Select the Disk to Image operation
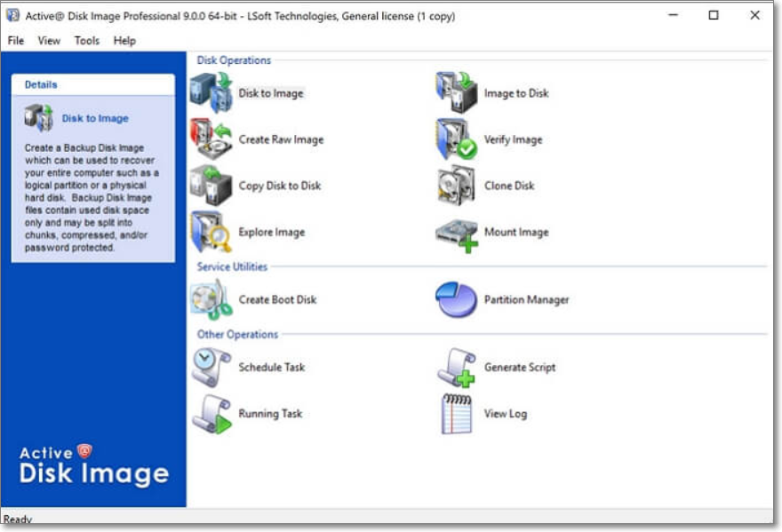This screenshot has height=532, width=782. pos(271,92)
